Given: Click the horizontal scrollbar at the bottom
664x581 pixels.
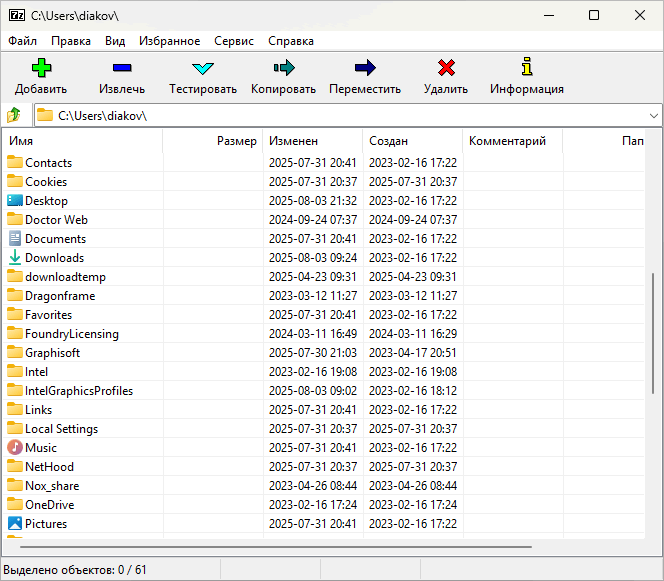Looking at the screenshot, I should [x=275, y=547].
